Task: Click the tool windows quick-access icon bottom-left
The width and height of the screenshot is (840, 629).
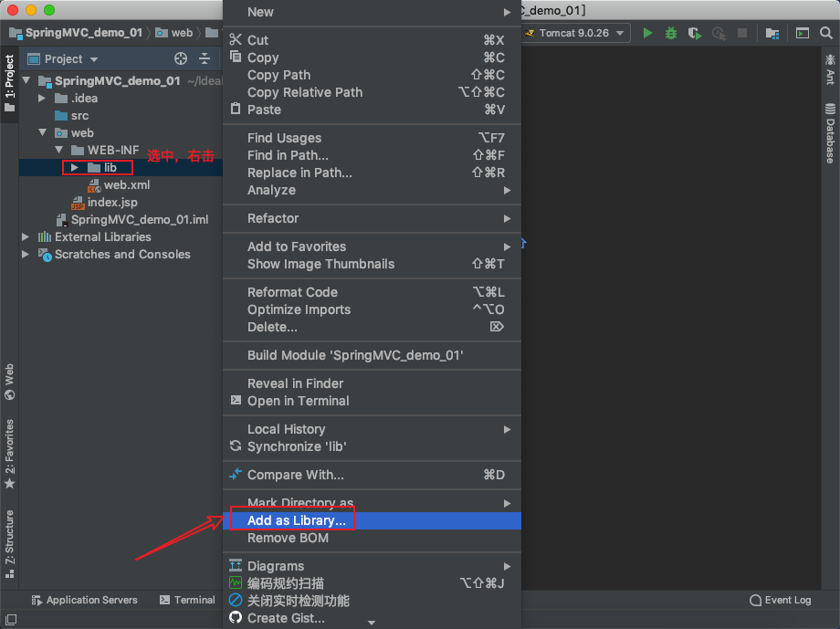Action: 11,619
